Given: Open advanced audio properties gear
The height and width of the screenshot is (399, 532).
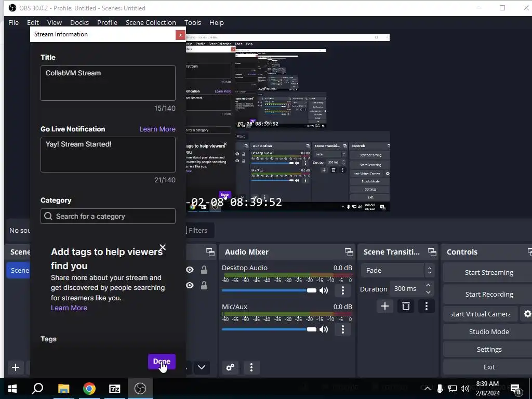Looking at the screenshot, I should tap(230, 367).
